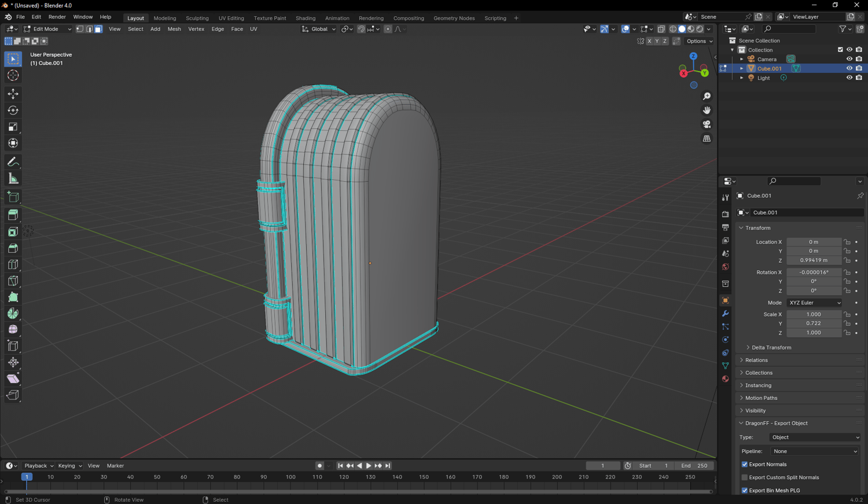Open Material properties tab

click(725, 379)
